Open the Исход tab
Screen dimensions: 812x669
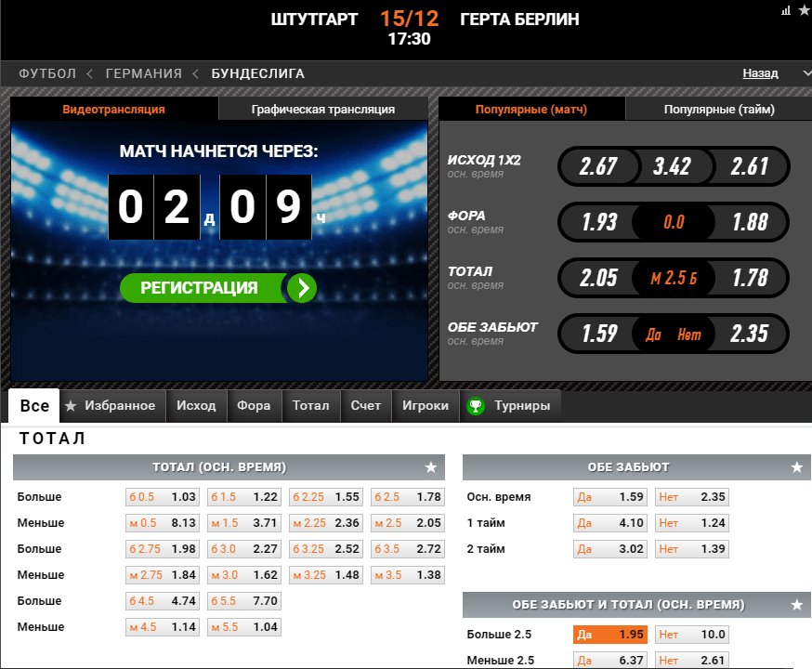pyautogui.click(x=196, y=406)
